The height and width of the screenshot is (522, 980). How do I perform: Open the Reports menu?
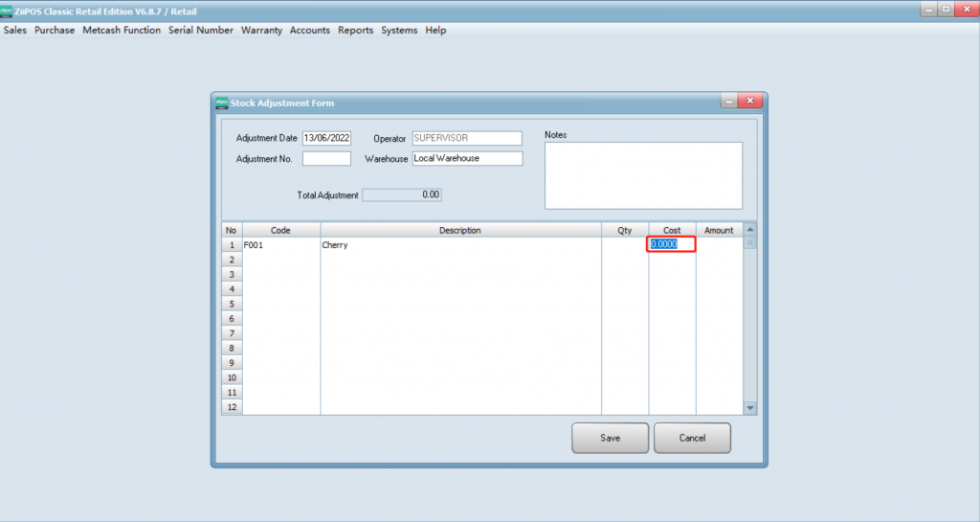[x=355, y=30]
